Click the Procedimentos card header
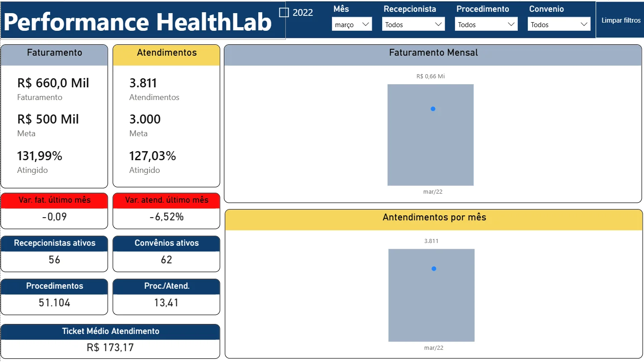This screenshot has height=362, width=644. pos(54,286)
